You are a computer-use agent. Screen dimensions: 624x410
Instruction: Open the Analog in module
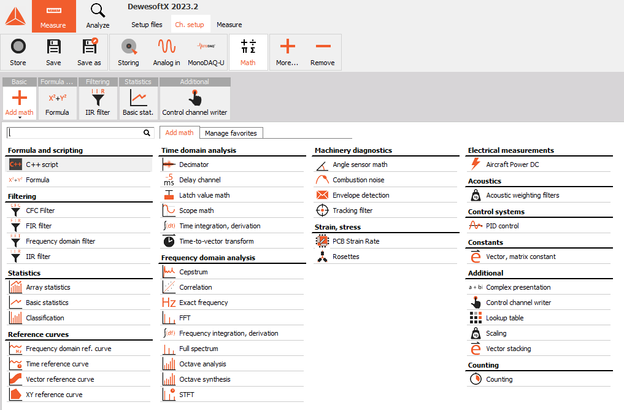pos(166,52)
